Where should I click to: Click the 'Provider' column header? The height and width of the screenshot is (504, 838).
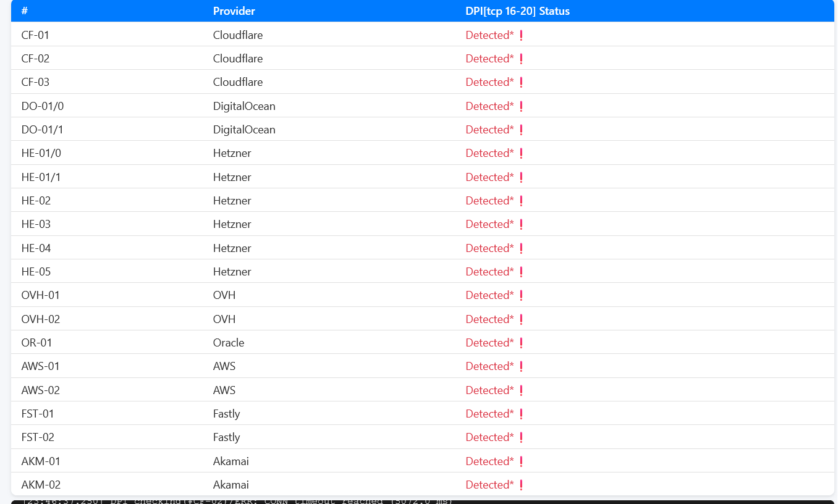pos(234,11)
